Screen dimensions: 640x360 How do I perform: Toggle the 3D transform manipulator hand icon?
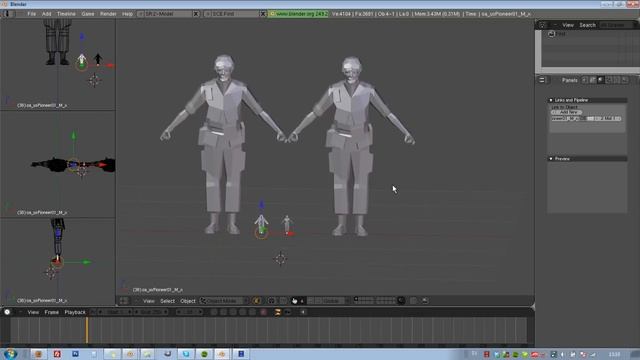[294, 301]
